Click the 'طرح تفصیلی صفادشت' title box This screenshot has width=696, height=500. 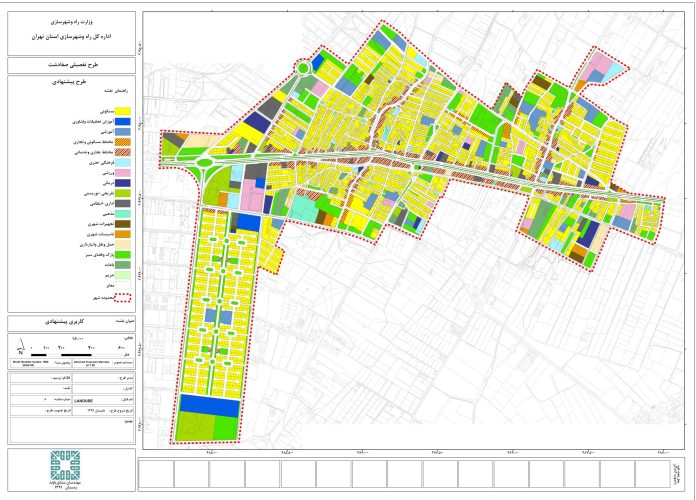71,65
